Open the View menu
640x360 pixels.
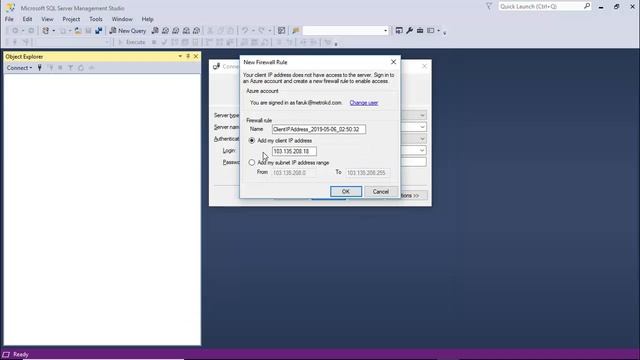point(47,19)
